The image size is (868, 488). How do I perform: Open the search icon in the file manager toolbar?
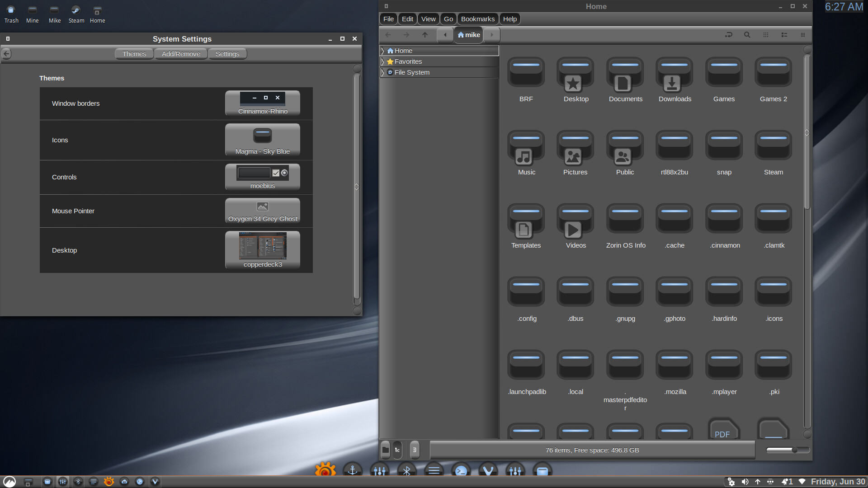pos(747,35)
